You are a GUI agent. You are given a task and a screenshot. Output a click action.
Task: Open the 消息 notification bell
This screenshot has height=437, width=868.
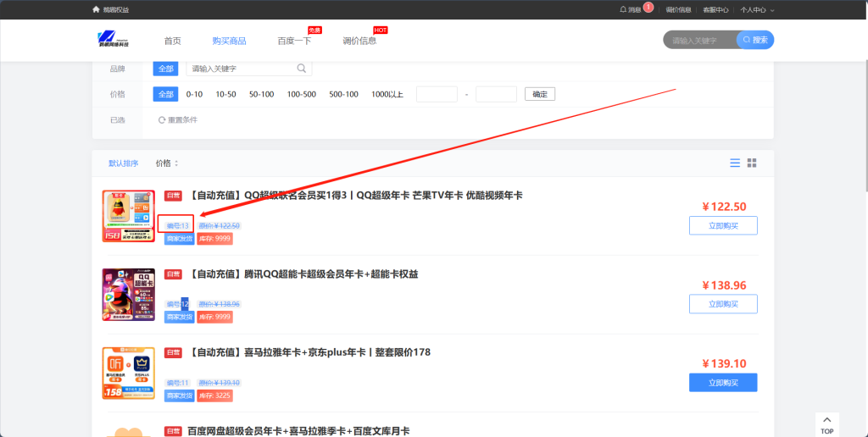click(x=624, y=10)
